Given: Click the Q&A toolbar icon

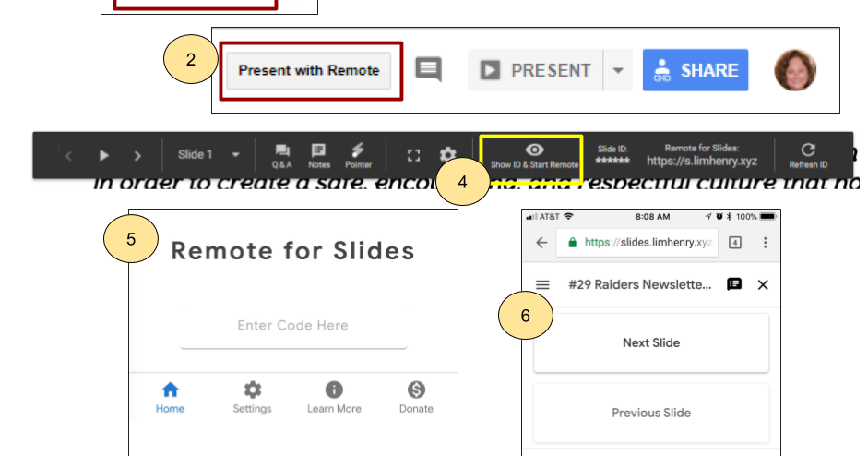Looking at the screenshot, I should pos(281,156).
